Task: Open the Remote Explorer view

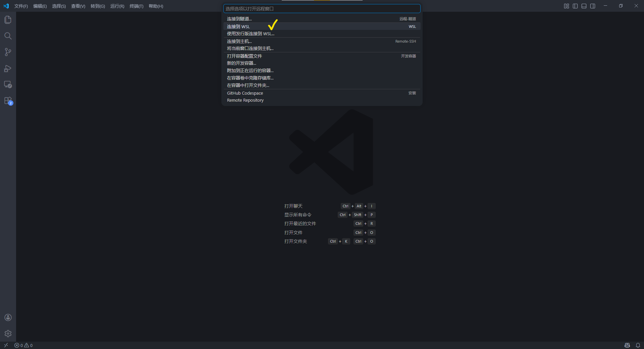Action: click(x=8, y=85)
